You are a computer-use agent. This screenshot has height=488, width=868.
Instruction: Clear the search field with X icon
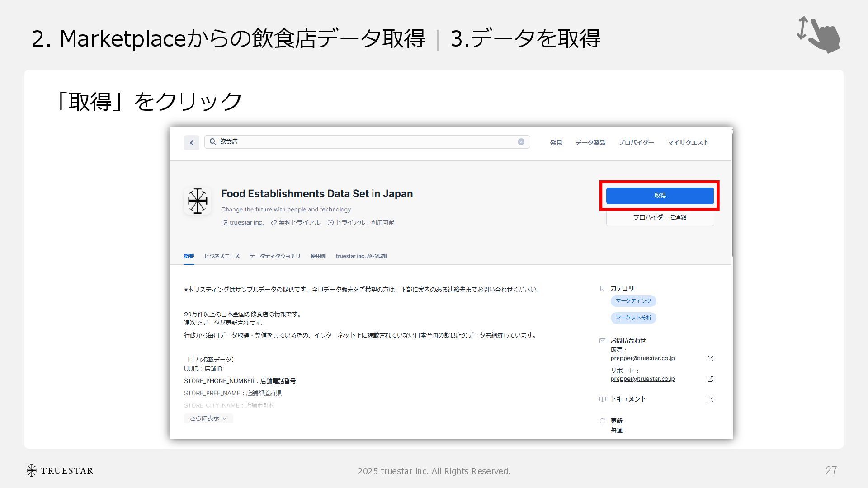point(521,142)
